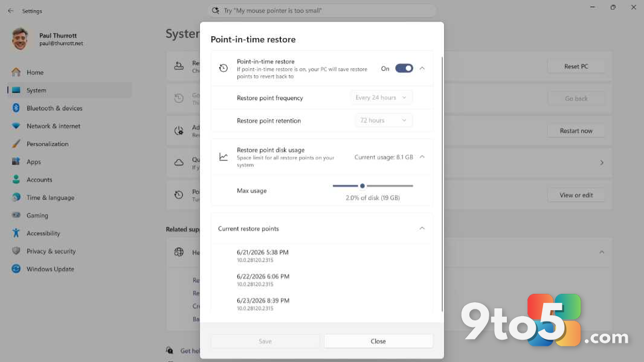
Task: Click the Get help icon
Action: click(170, 351)
